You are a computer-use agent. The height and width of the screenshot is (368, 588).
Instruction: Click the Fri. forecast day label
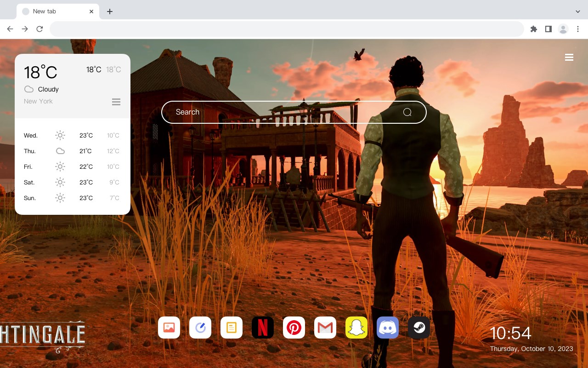coord(28,167)
